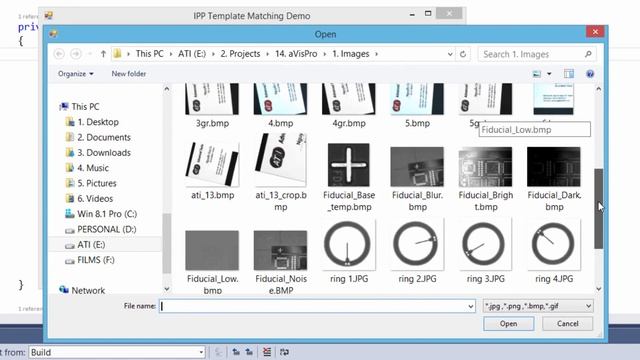The width and height of the screenshot is (640, 360).
Task: Go forward with the Forward arrow
Action: pyautogui.click(x=76, y=54)
